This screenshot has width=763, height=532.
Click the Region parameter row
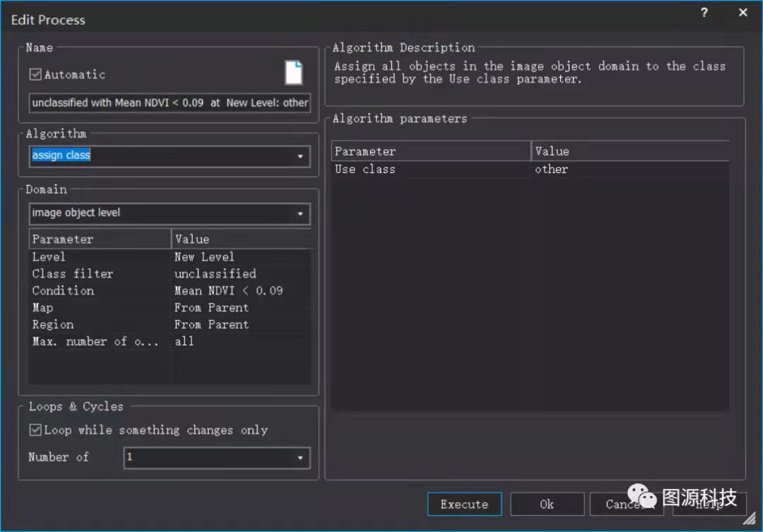click(99, 325)
